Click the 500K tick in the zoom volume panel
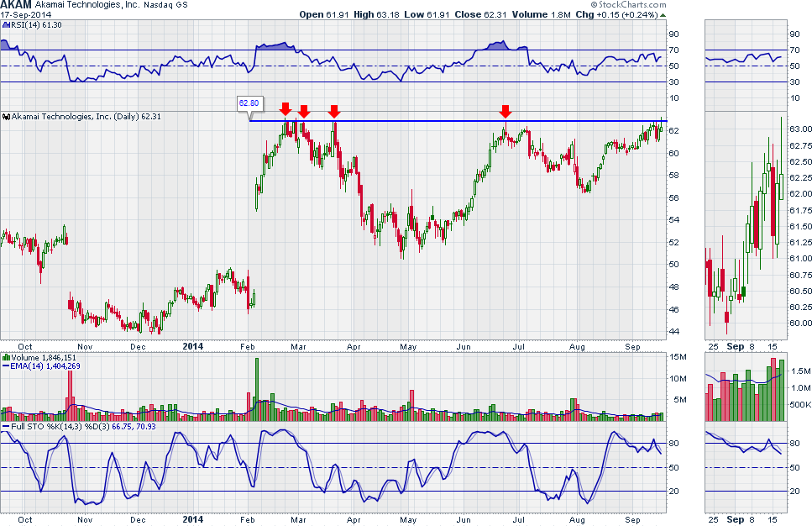 pos(800,405)
